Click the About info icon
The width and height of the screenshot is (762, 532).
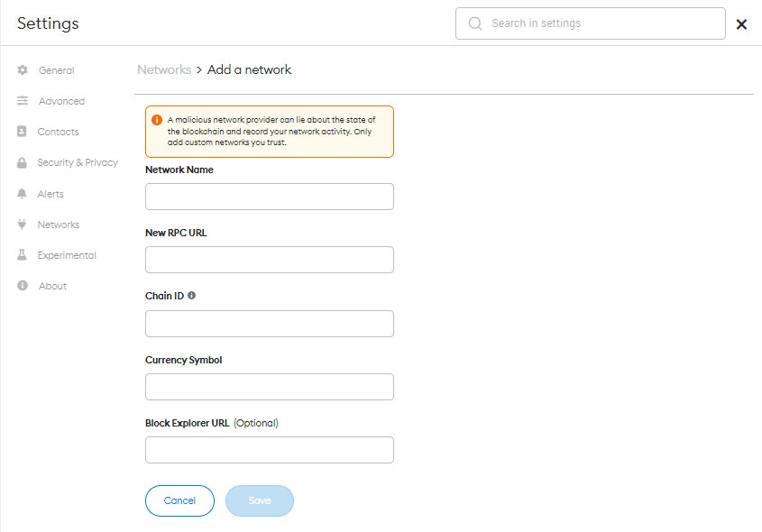coord(23,286)
